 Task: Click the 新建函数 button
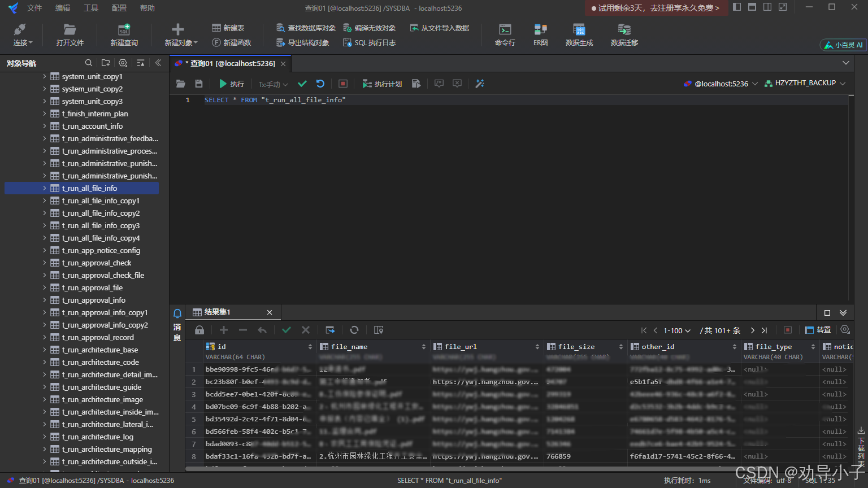tap(231, 42)
